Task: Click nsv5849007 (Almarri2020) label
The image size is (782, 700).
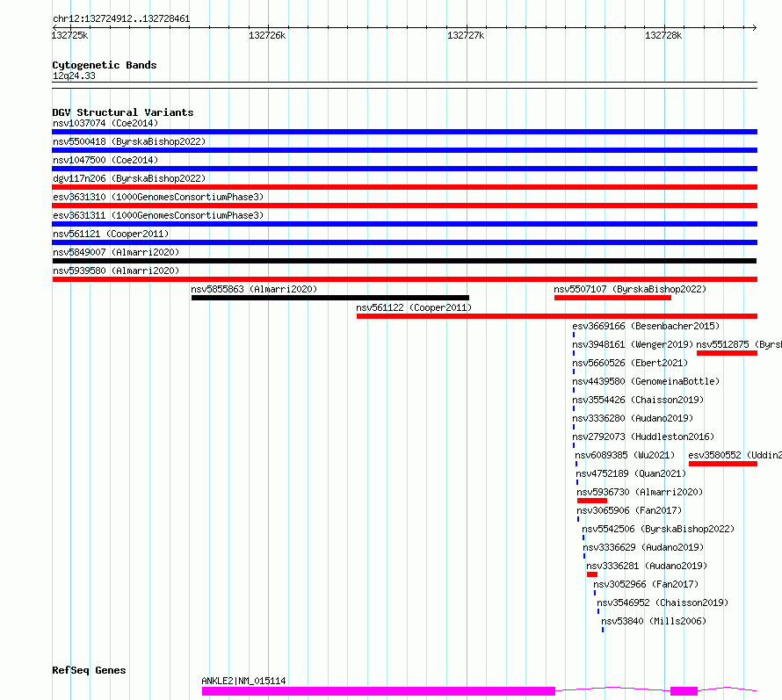Action: [116, 252]
